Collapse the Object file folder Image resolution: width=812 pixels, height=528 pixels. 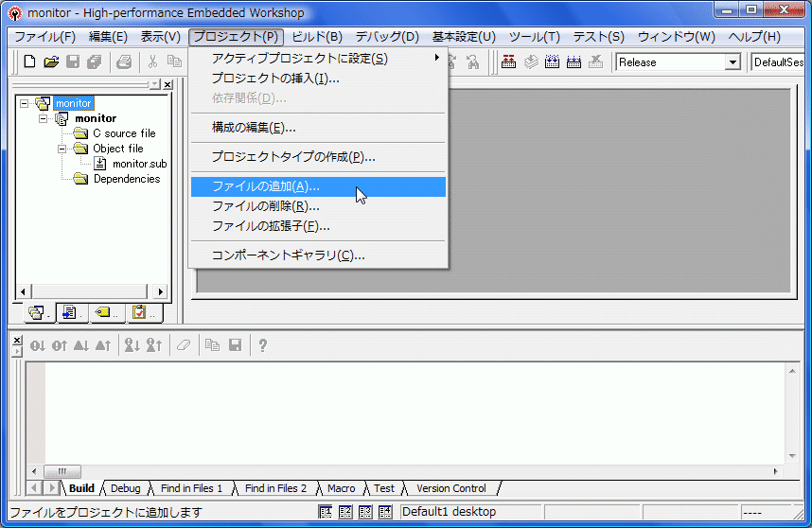[x=62, y=150]
